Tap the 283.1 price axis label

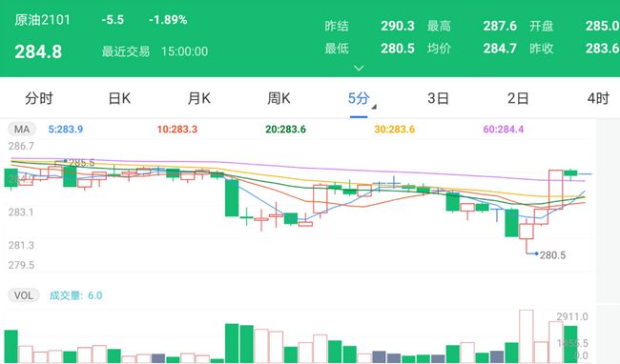click(21, 212)
